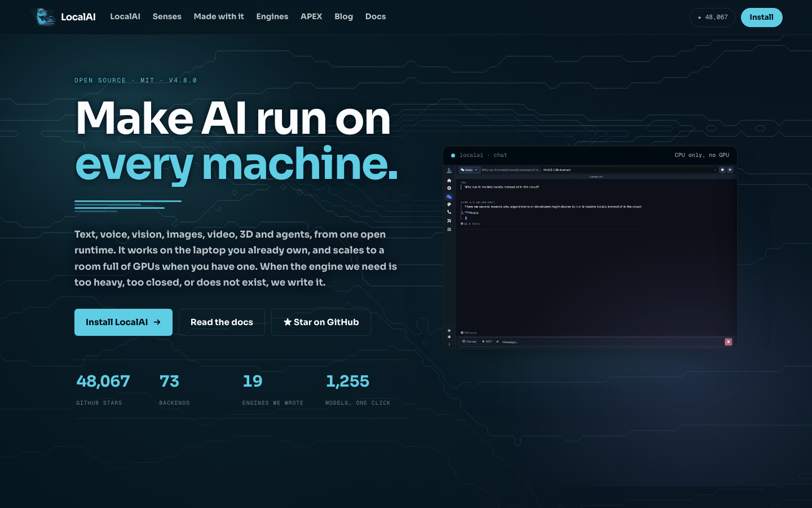Open the APEX nav item
812x508 pixels.
(x=311, y=16)
